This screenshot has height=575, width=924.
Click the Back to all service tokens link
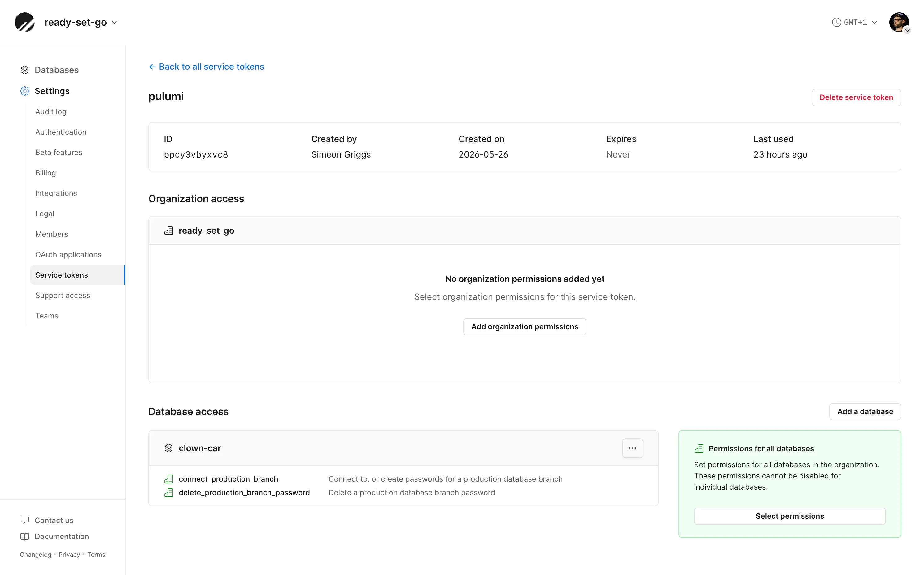pyautogui.click(x=206, y=67)
